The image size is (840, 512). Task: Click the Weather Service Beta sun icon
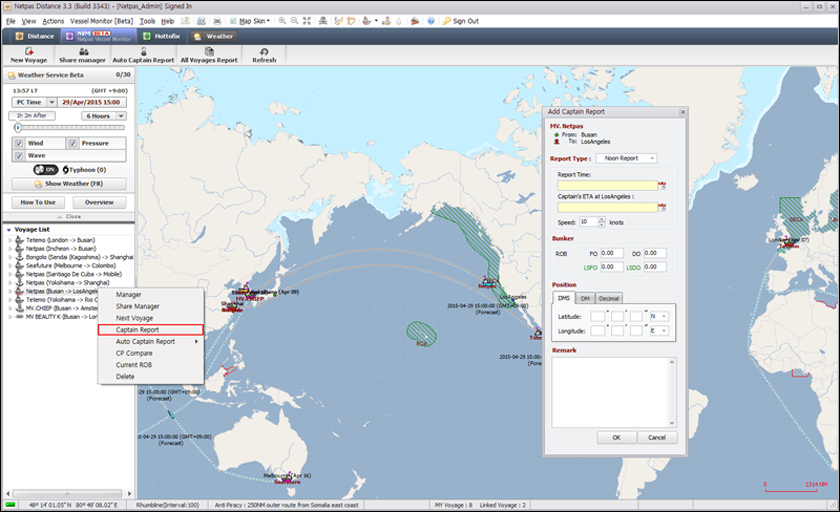11,75
